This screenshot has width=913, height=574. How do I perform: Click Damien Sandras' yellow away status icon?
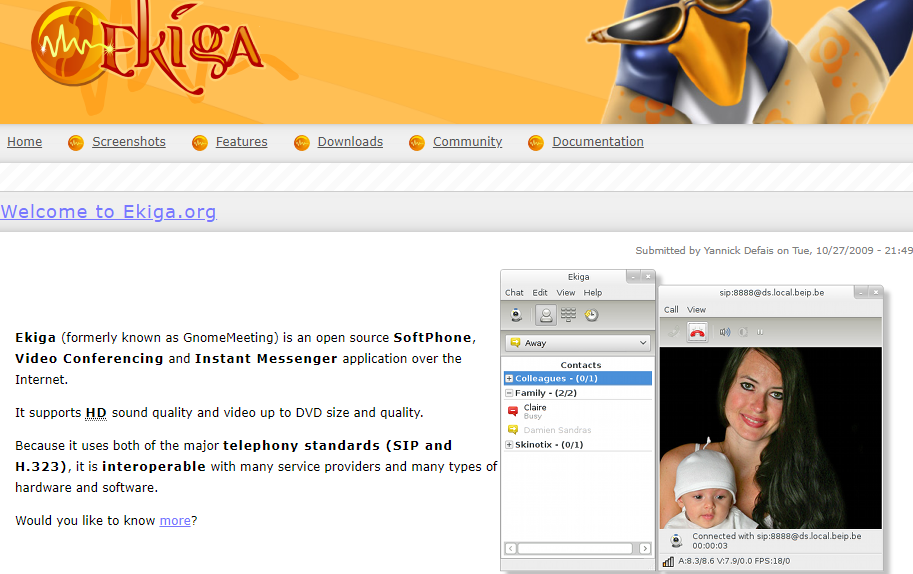point(513,430)
